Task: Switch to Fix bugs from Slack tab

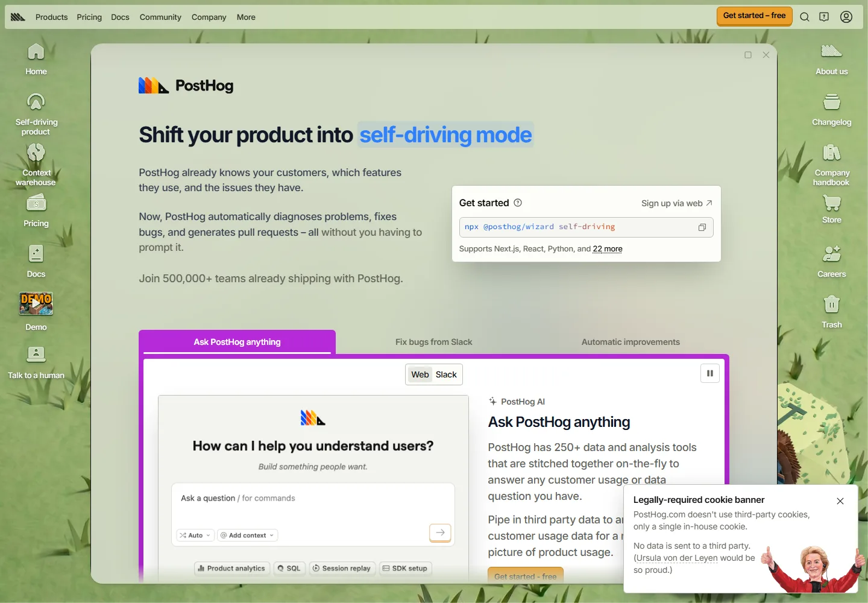Action: tap(434, 342)
